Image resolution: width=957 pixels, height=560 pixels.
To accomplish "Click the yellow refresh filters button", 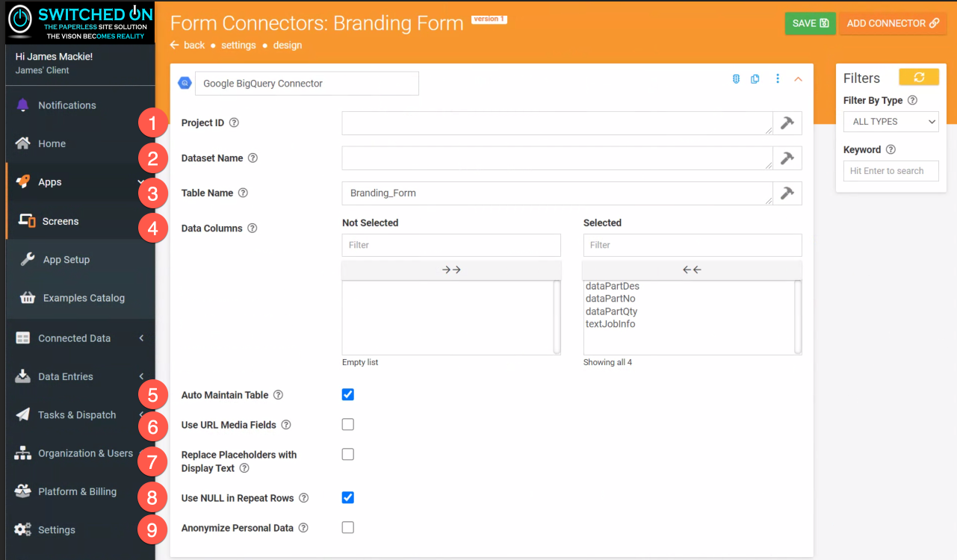I will 919,78.
